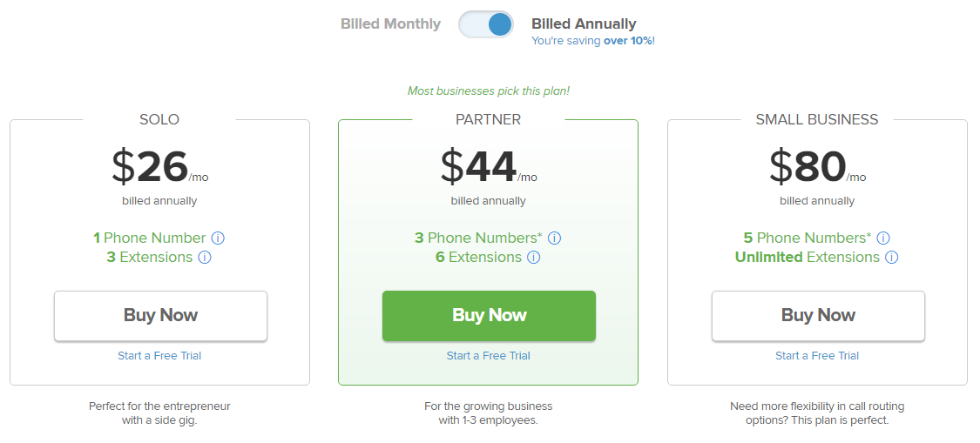Start a Free Trial of Partner plan

point(488,355)
